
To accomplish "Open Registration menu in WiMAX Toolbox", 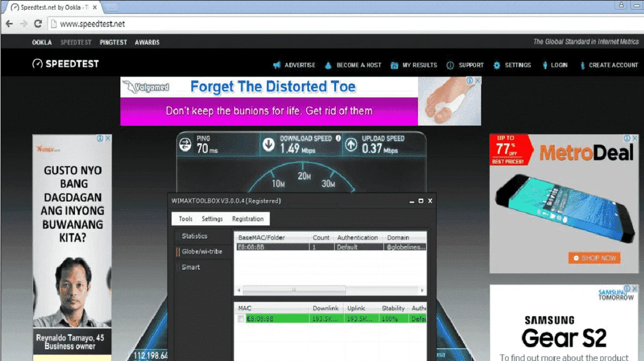I will [x=248, y=219].
